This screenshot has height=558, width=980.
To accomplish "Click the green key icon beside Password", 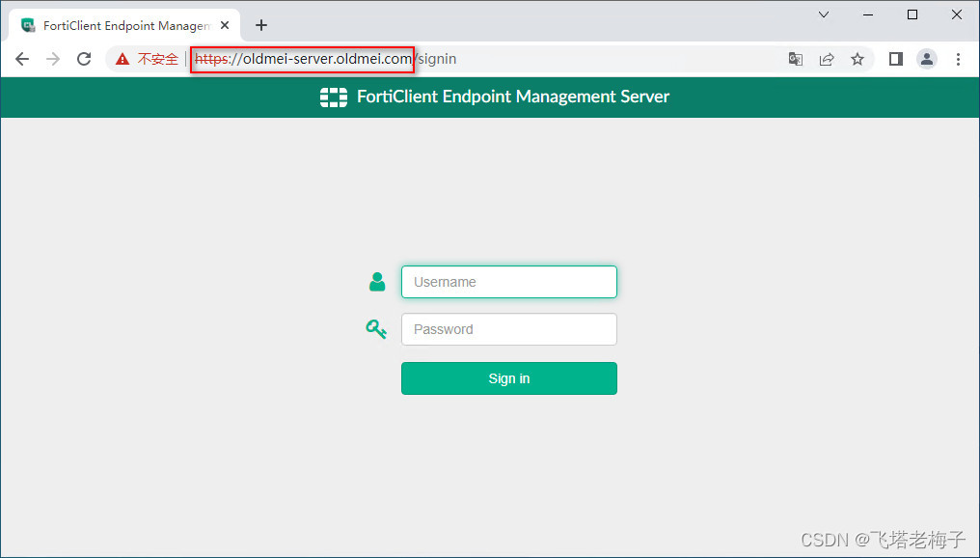I will (376, 328).
